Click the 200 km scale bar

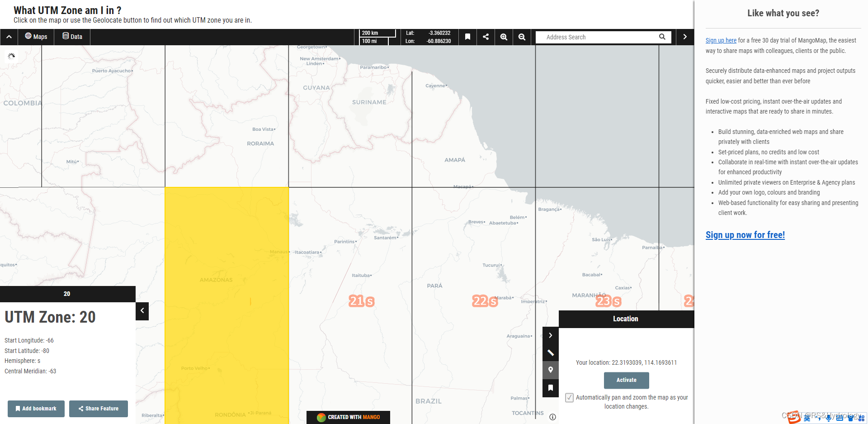[377, 33]
